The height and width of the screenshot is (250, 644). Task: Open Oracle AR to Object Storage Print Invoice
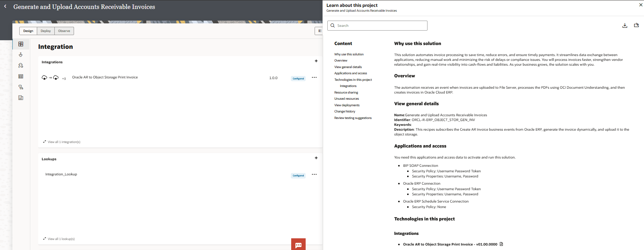coord(105,77)
